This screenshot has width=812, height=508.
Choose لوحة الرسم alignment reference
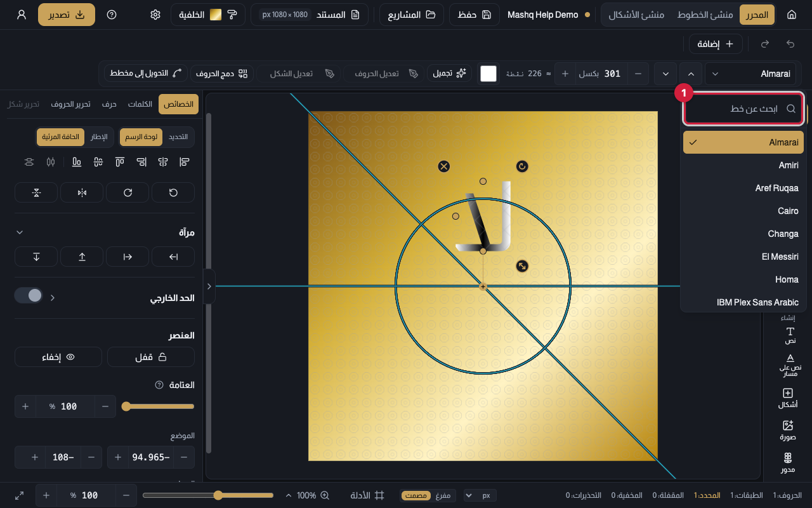[141, 137]
